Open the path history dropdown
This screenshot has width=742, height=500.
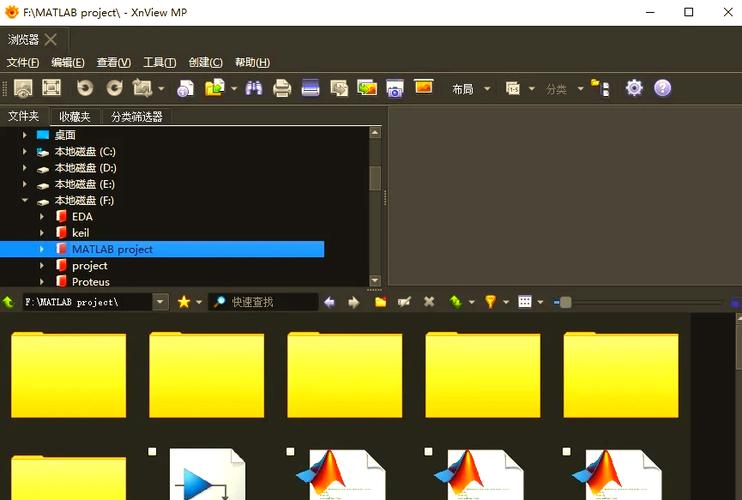click(x=160, y=302)
